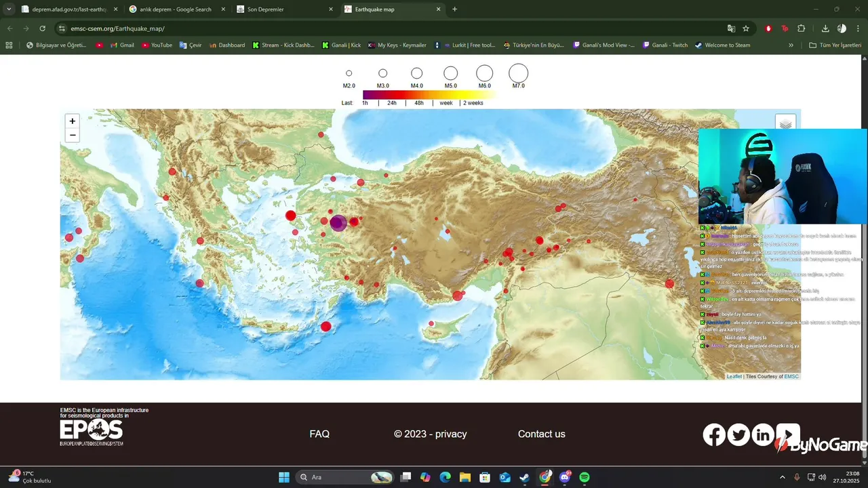Open Spotify from the taskbar
This screenshot has height=488, width=868.
click(585, 477)
